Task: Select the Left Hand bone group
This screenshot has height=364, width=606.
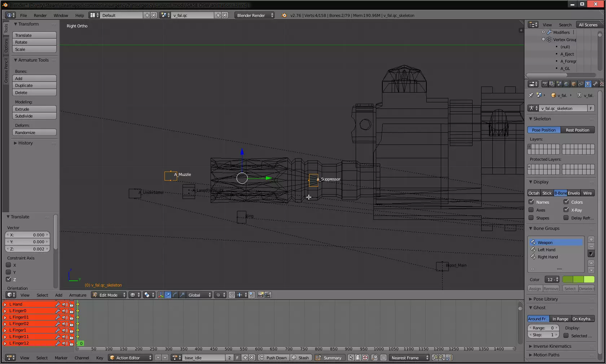Action: tap(546, 250)
